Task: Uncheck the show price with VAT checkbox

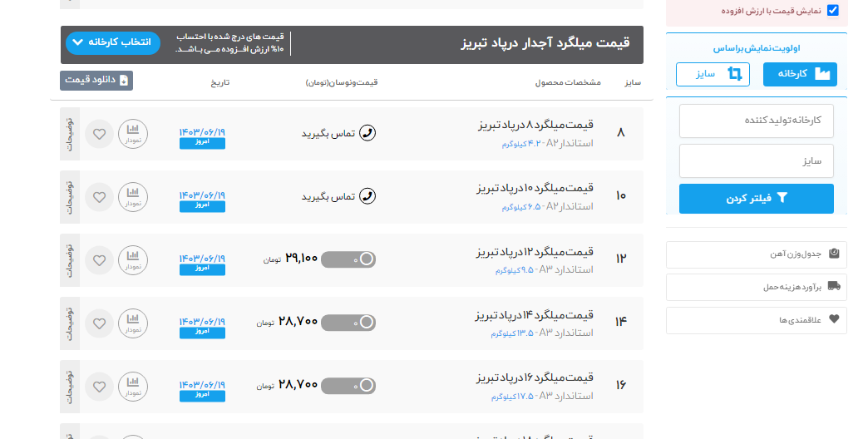Action: [x=833, y=11]
